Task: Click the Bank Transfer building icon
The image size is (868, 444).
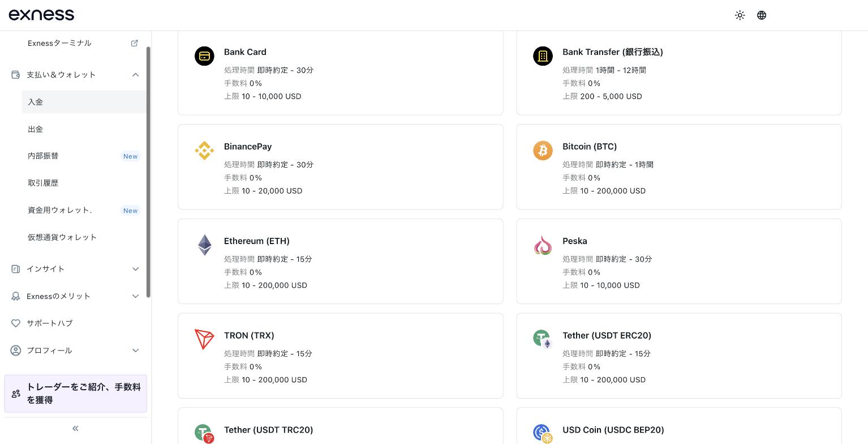Action: (543, 56)
